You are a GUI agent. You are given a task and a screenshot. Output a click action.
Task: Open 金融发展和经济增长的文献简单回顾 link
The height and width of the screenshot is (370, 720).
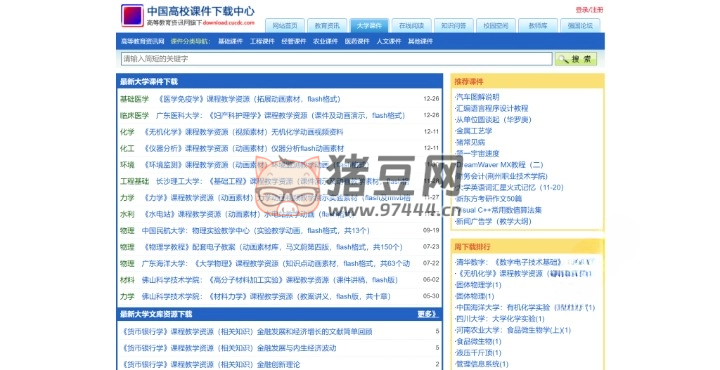pos(246,332)
